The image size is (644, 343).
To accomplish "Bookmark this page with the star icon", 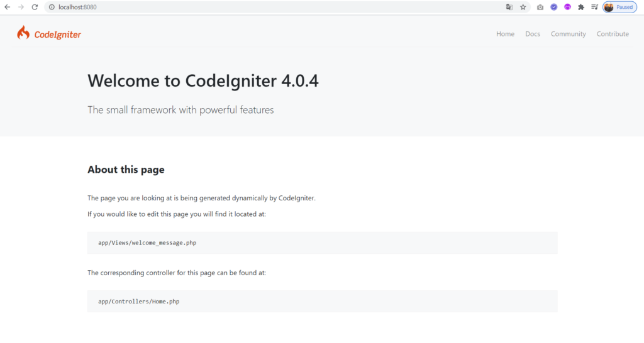I will point(523,7).
